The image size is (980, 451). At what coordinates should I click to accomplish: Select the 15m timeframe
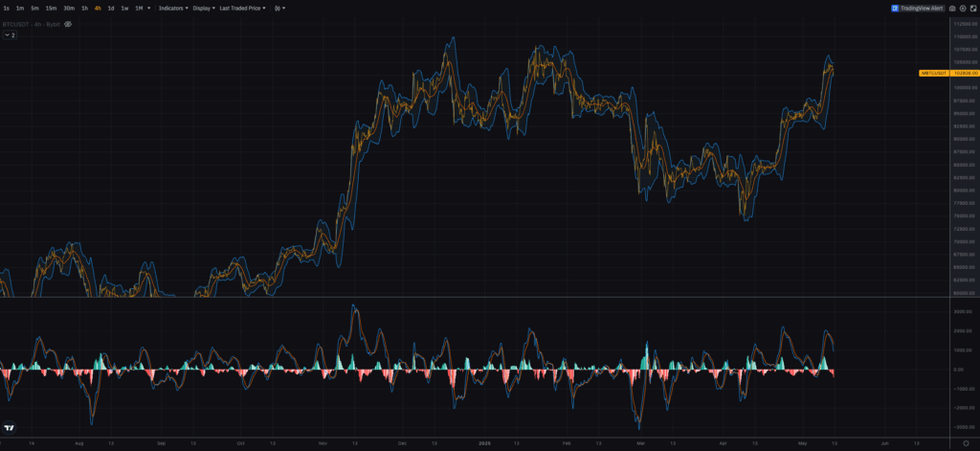pyautogui.click(x=51, y=8)
